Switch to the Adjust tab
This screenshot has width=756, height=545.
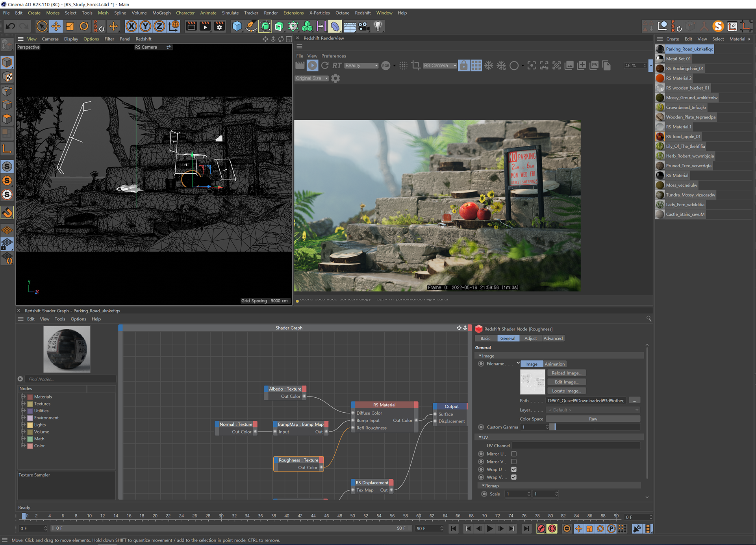pos(530,338)
